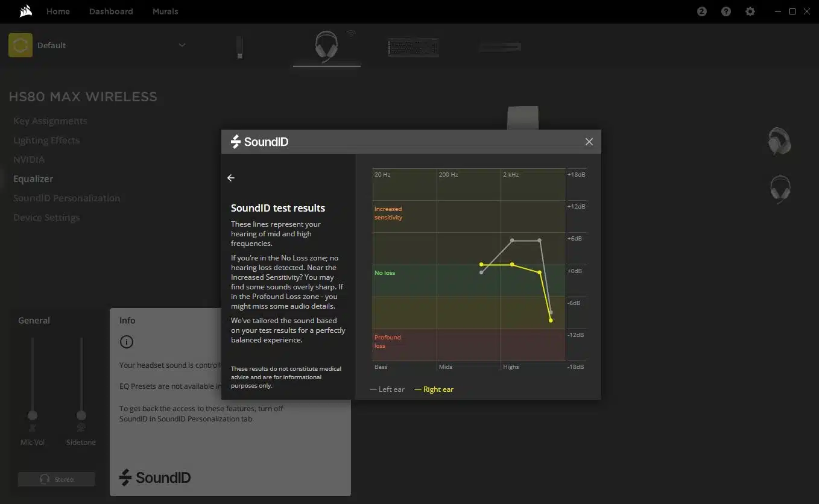Image resolution: width=819 pixels, height=504 pixels.
Task: Click the 'SoundID test results' heading
Action: [x=278, y=208]
